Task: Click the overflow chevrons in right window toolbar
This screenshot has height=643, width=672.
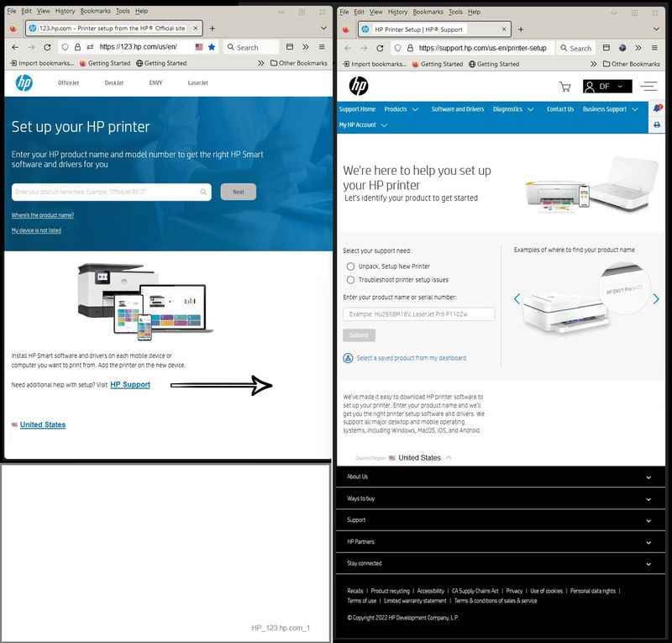Action: tap(638, 48)
